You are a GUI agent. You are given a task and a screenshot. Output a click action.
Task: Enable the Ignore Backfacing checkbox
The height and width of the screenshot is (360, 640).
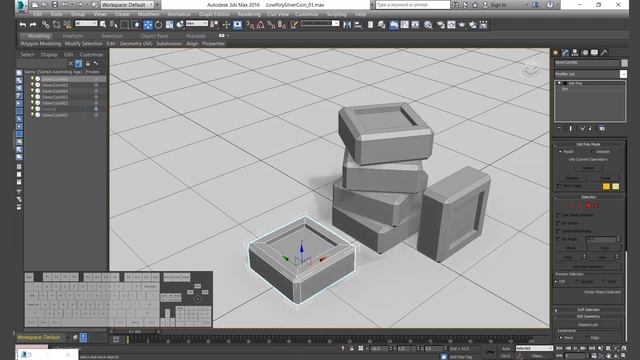pyautogui.click(x=559, y=231)
